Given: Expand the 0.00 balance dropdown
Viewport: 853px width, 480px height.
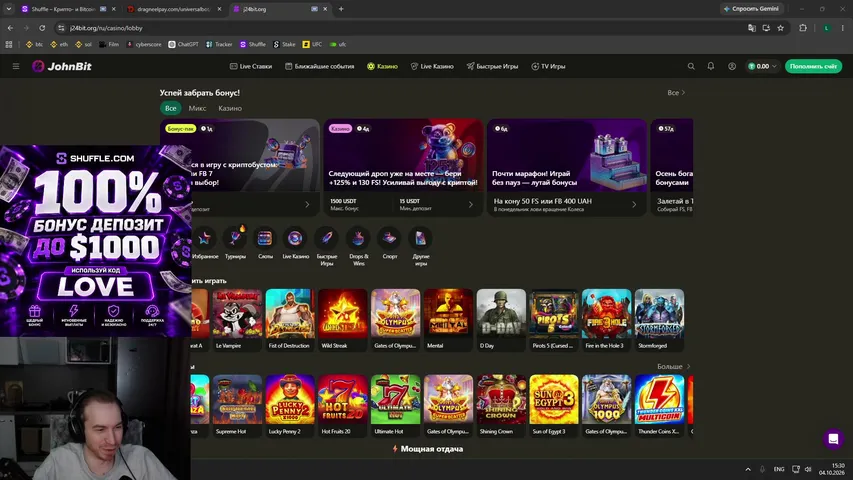Looking at the screenshot, I should click(x=762, y=66).
